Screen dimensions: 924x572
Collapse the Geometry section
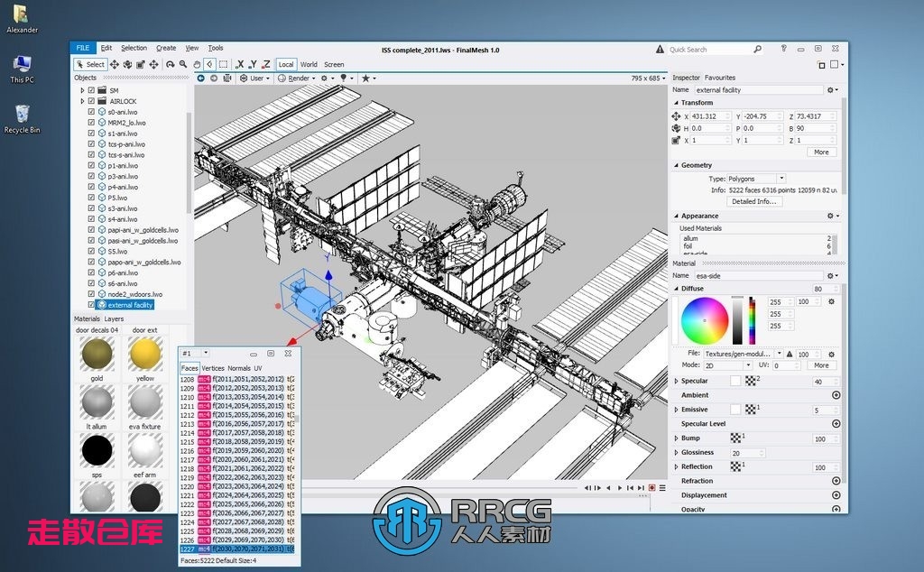(x=676, y=165)
